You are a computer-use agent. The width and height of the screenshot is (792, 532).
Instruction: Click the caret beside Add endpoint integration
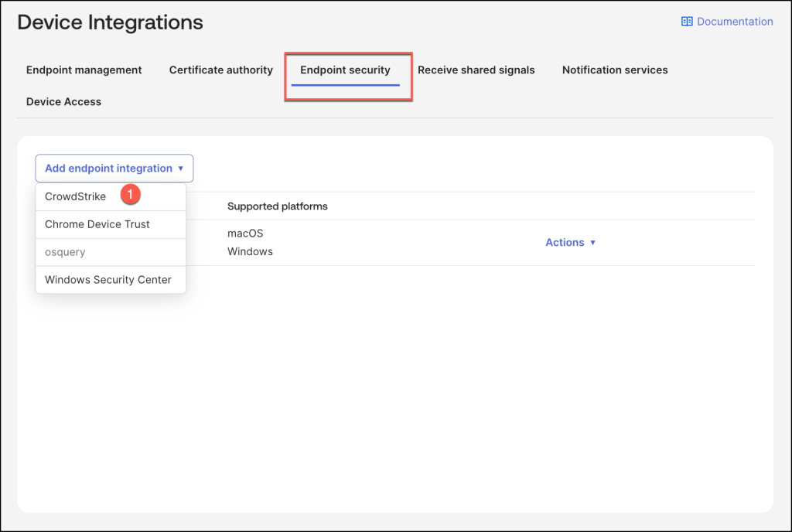[x=180, y=169]
